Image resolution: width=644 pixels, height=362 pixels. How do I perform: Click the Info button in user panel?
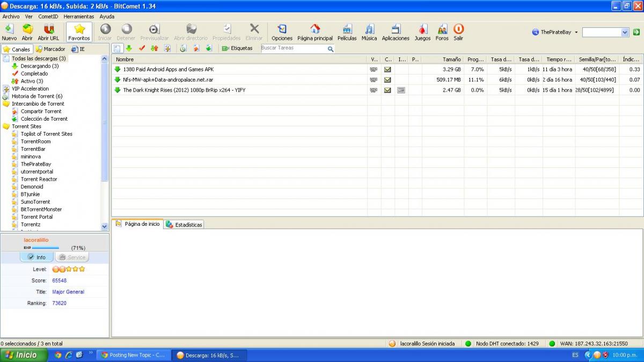click(37, 257)
